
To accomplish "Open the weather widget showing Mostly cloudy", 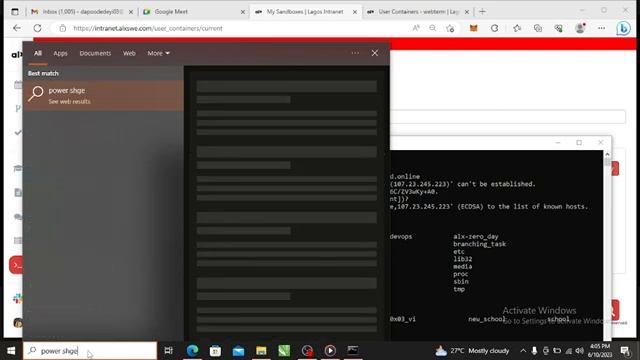I will tap(472, 351).
